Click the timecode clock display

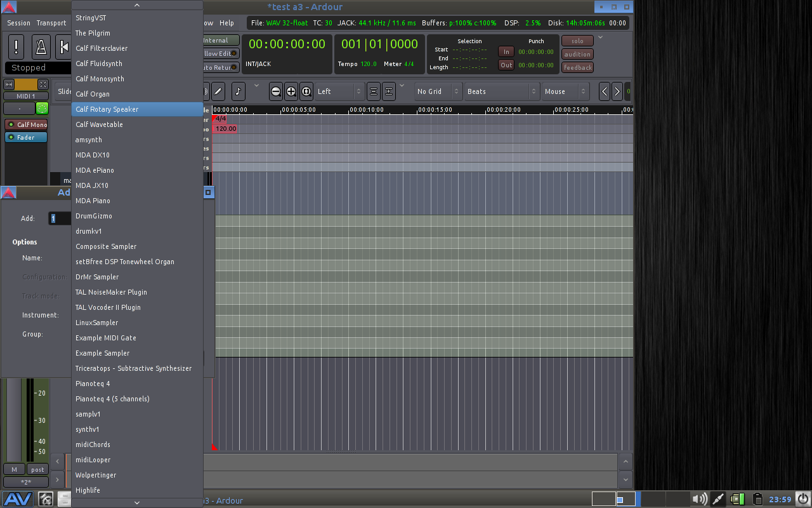(x=287, y=44)
